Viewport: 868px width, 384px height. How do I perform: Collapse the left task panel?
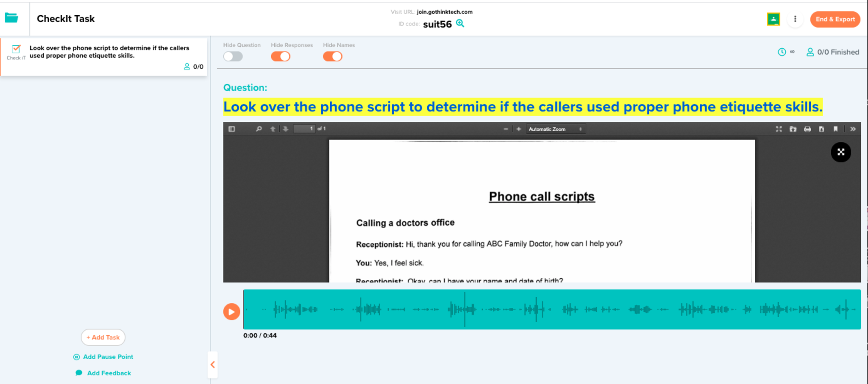213,365
